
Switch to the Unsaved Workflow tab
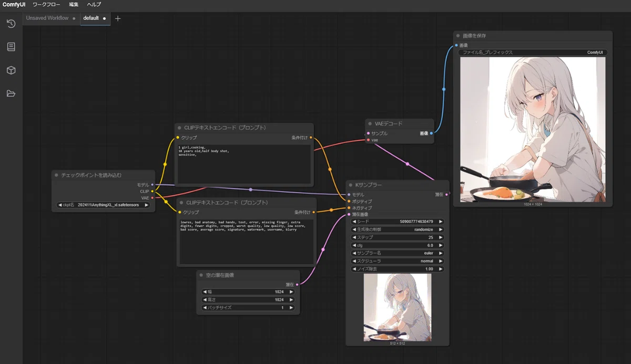coord(51,18)
